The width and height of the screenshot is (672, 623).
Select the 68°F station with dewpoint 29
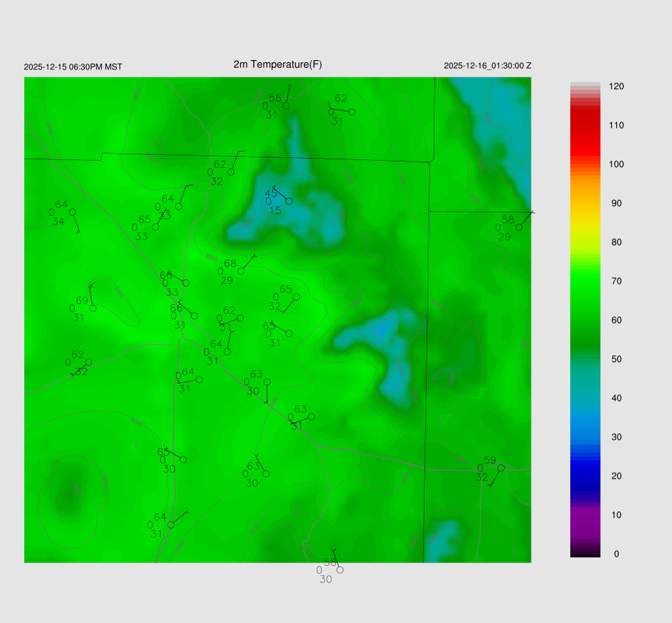[x=241, y=271]
